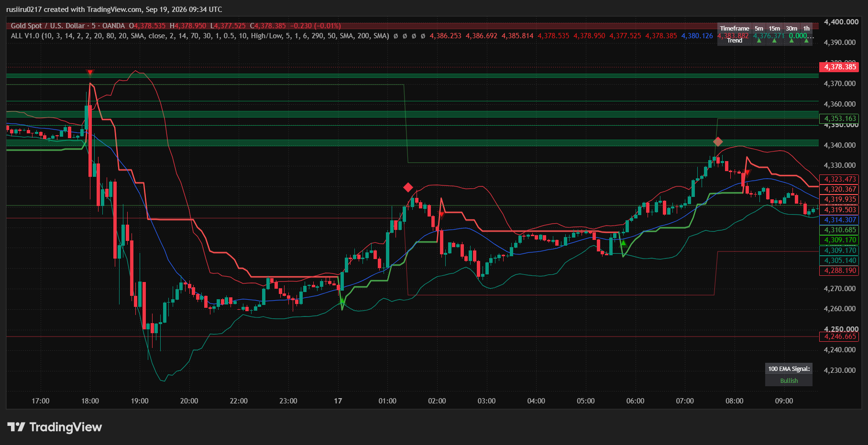868x445 pixels.
Task: Click the red down-arrow signal just after 08:00
Action: [747, 173]
